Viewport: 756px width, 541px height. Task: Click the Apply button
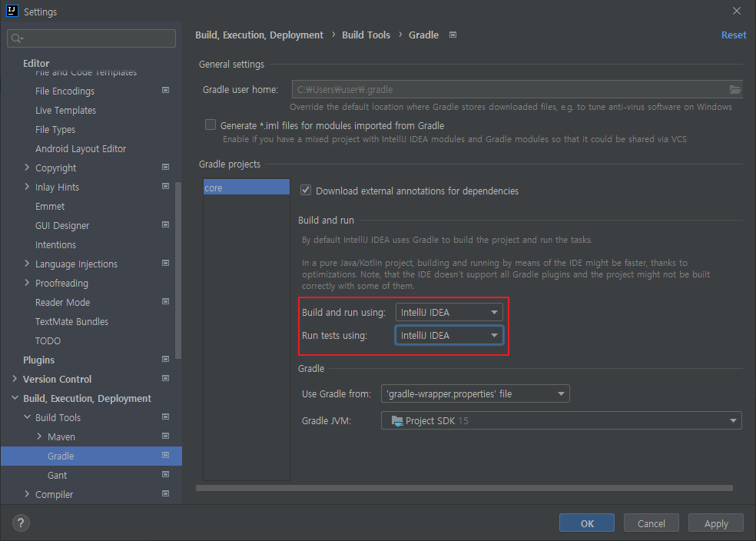[715, 523]
